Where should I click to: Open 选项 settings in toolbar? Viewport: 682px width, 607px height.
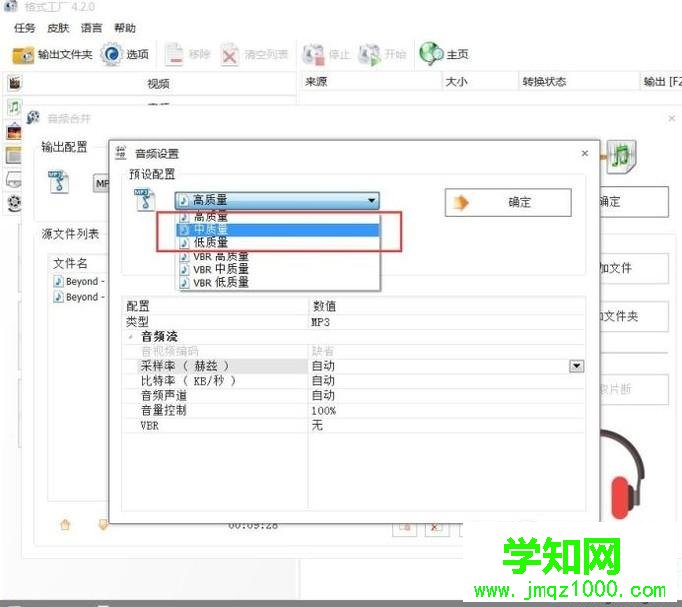coord(125,54)
